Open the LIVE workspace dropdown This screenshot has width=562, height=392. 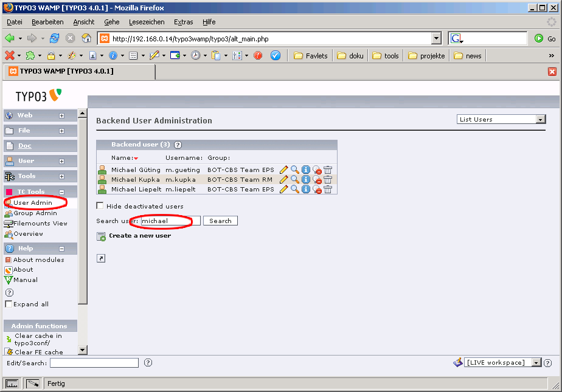tap(502, 363)
